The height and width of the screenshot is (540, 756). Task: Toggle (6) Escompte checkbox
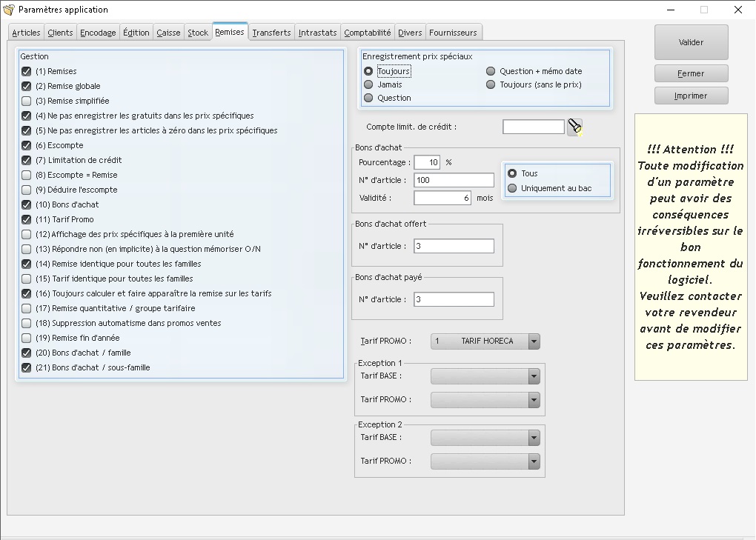point(27,145)
